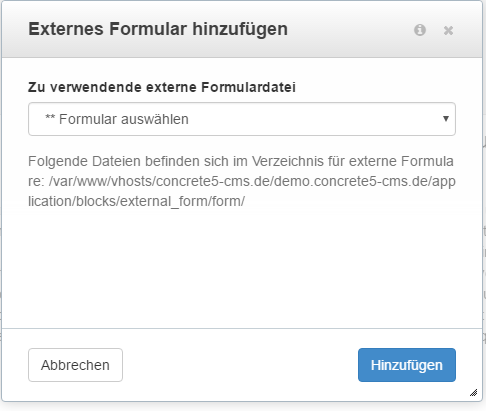
Task: Add the external form with Hinzufügen
Action: point(407,365)
